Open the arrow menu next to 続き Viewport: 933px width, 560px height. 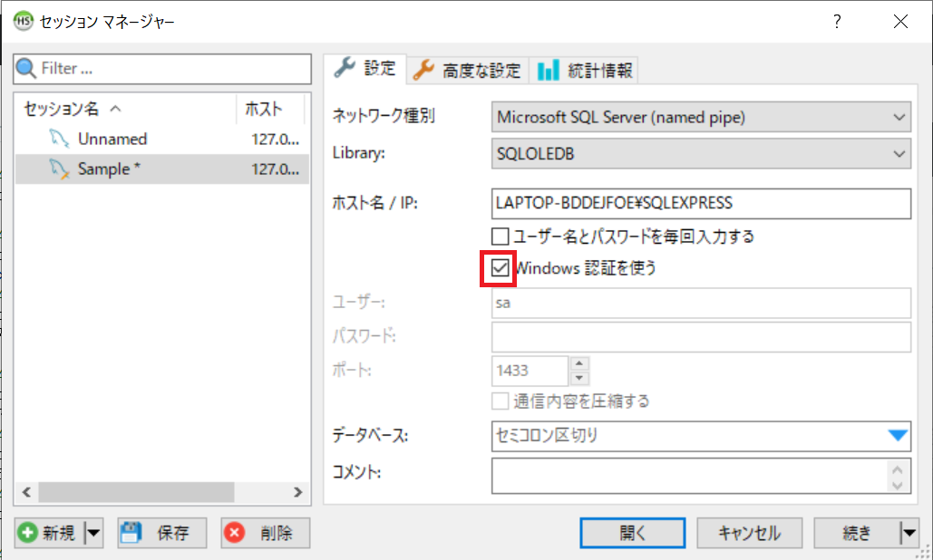[909, 533]
